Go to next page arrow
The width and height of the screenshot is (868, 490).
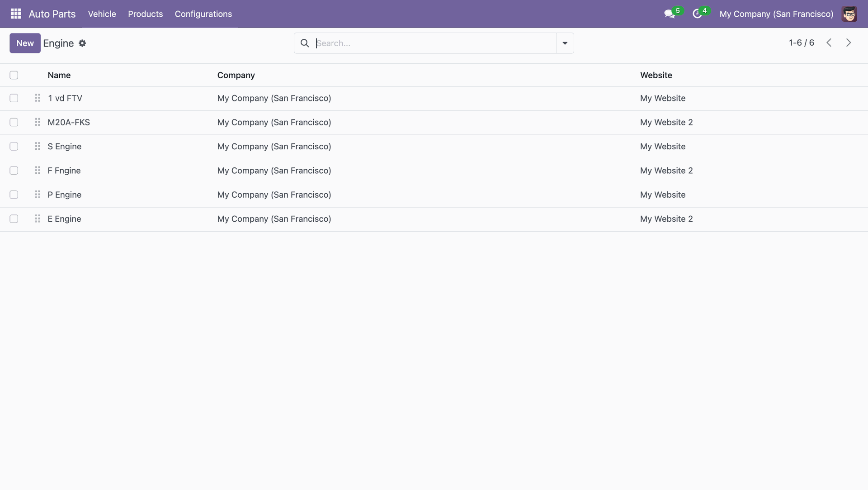point(848,43)
